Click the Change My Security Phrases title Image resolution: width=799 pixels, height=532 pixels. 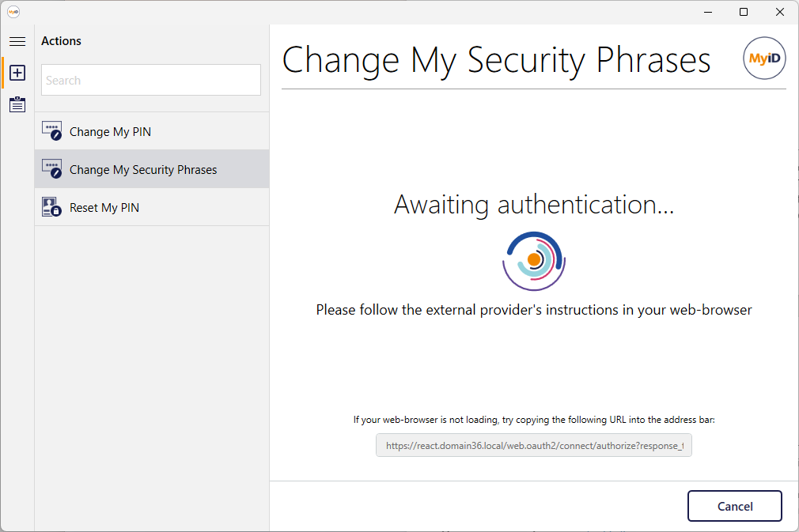496,61
